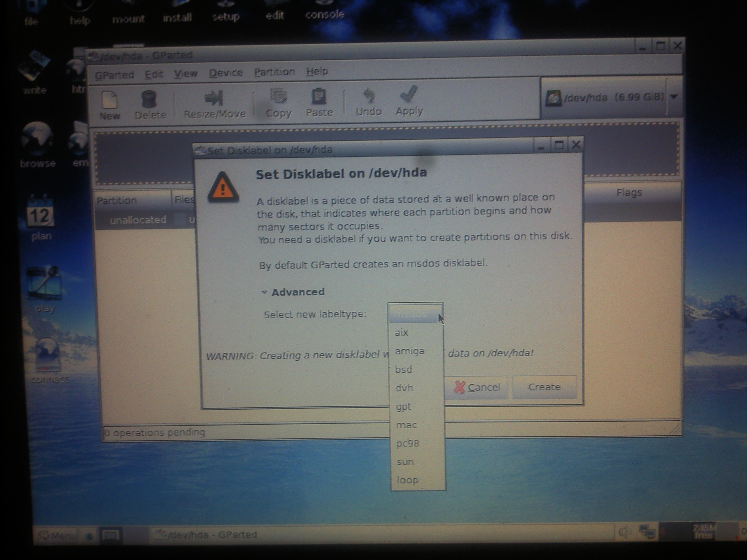This screenshot has height=560, width=747.
Task: Open the Partition menu
Action: tap(275, 72)
